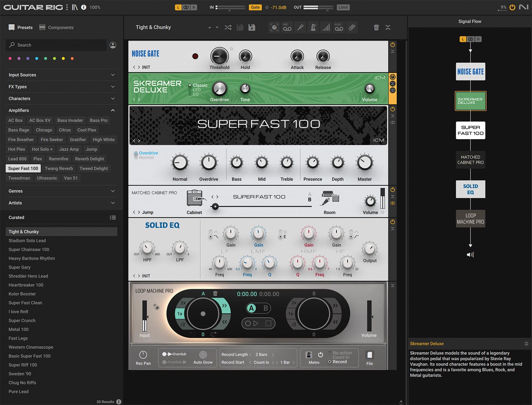Toggle the Super Fast 100 power button
This screenshot has width=532, height=405.
[393, 109]
